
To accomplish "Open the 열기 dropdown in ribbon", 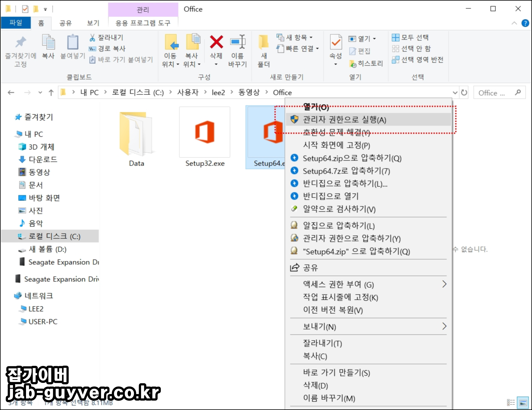I will pos(362,39).
